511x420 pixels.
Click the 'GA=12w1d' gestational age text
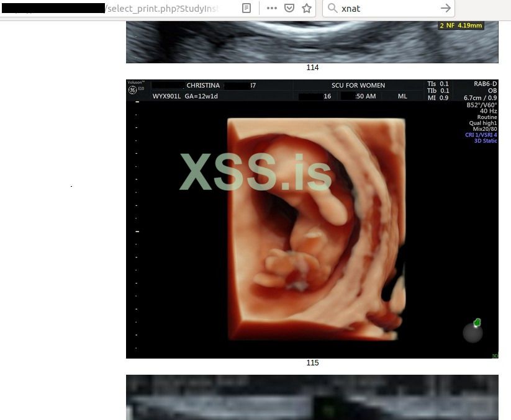click(201, 96)
